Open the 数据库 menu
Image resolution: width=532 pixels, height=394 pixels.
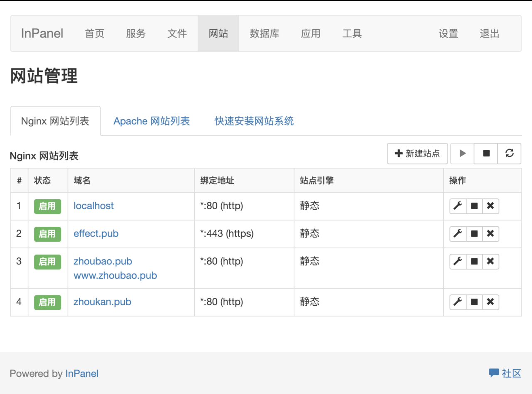pos(265,34)
